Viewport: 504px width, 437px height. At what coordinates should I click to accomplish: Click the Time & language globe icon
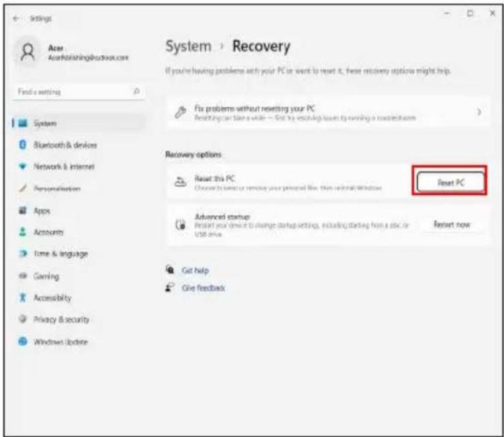coord(23,253)
